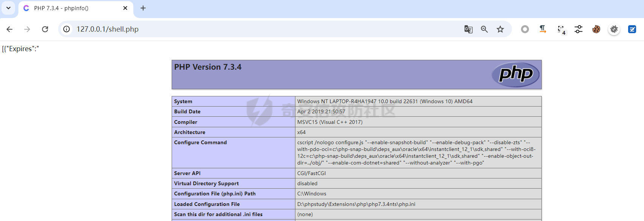The width and height of the screenshot is (644, 221).
Task: Close the phpinfo() tab
Action: (125, 8)
